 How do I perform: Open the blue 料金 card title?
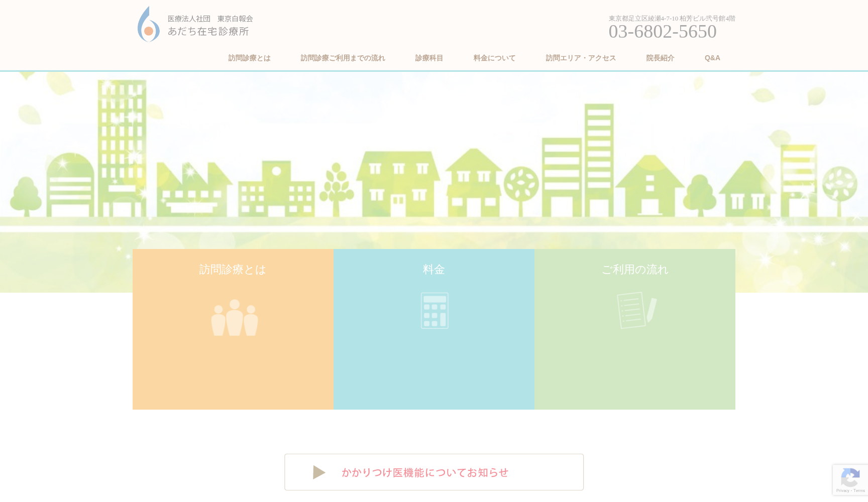tap(434, 270)
